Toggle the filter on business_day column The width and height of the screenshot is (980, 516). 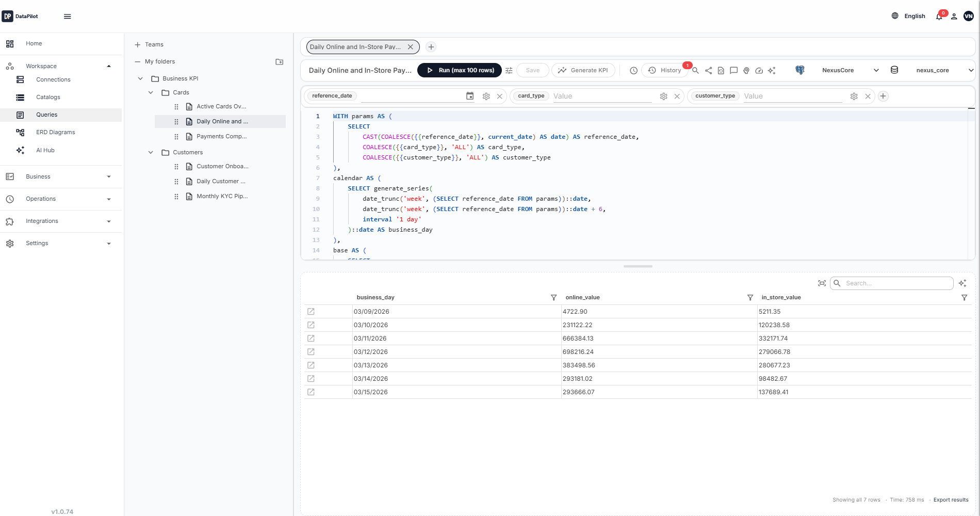pyautogui.click(x=553, y=298)
